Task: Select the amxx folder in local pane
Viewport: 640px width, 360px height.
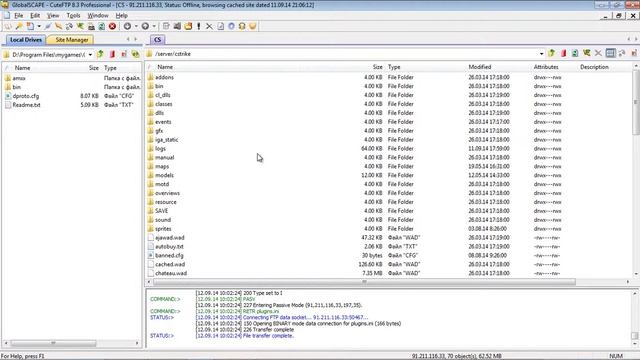Action: pyautogui.click(x=19, y=78)
